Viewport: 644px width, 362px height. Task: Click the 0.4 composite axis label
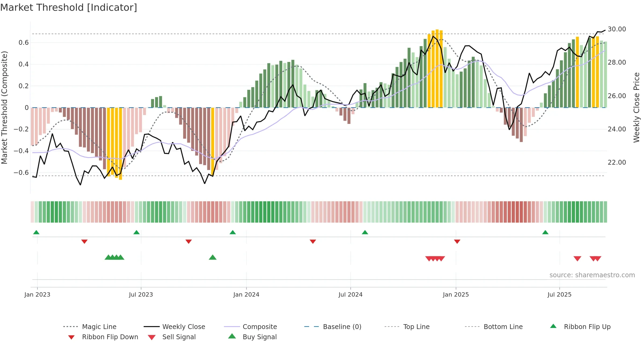coord(24,64)
